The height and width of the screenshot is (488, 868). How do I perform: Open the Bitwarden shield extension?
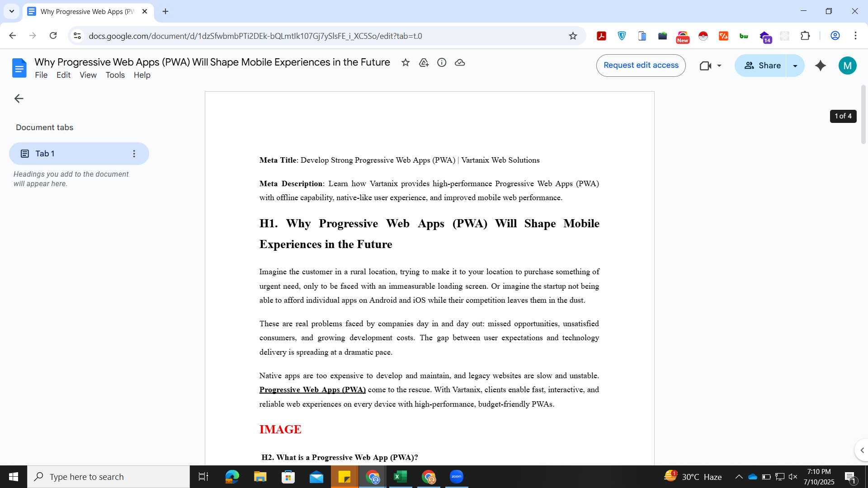622,36
